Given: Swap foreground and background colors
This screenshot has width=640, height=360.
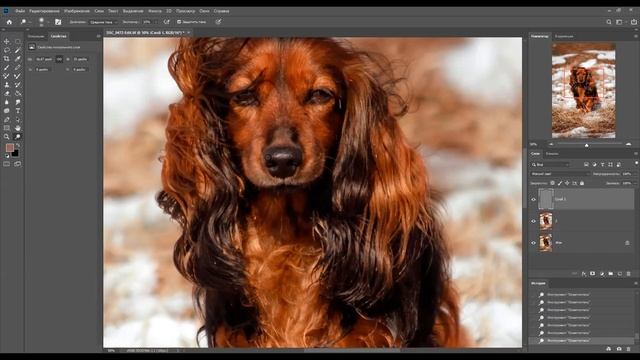Looking at the screenshot, I should 18,145.
